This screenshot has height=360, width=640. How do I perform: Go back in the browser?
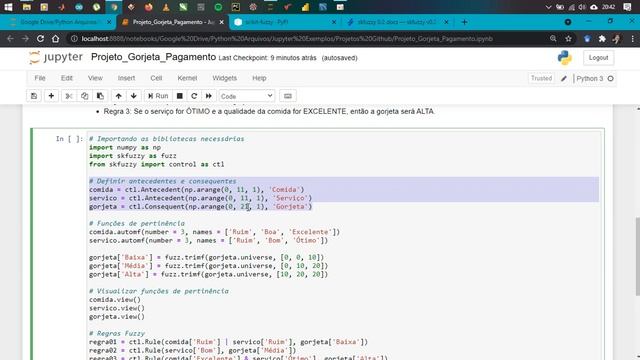(x=10, y=39)
